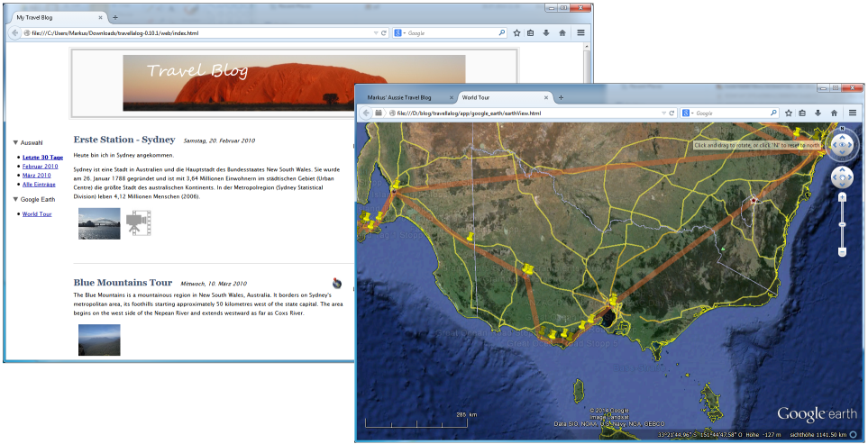Open the Blue Mountains photo thumbnail
Viewport: 868px width, 444px height.
99,340
